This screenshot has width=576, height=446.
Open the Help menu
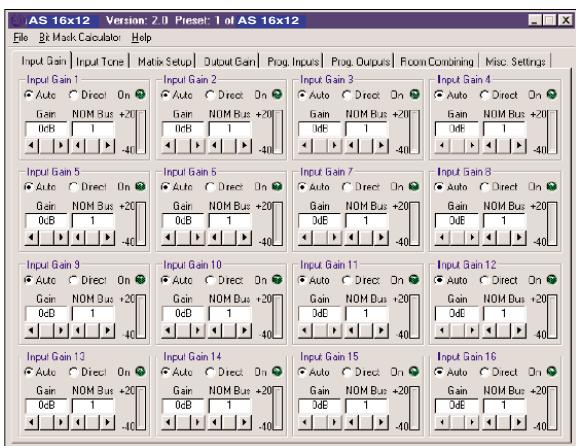141,37
